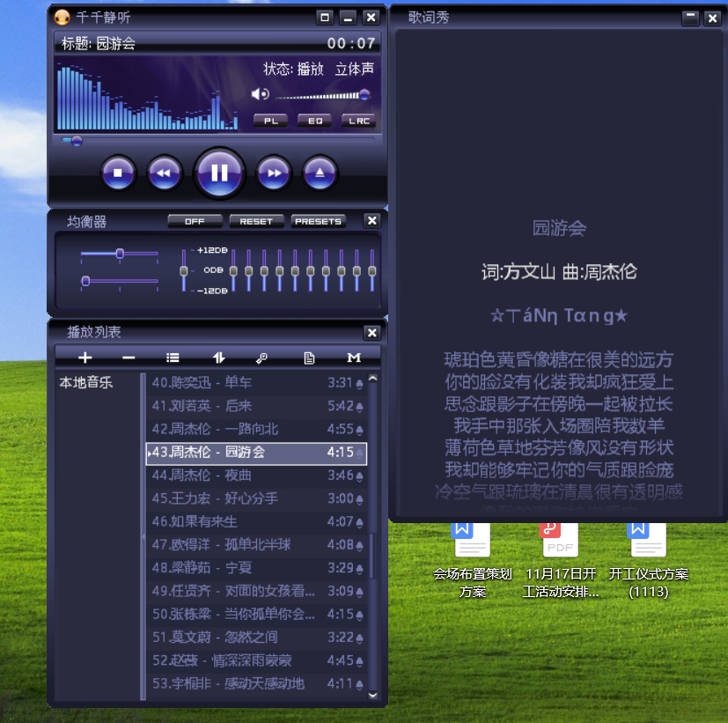Select track 53 宇桐非 - 感动天感动地
Screen dimensions: 728x723
pyautogui.click(x=256, y=684)
